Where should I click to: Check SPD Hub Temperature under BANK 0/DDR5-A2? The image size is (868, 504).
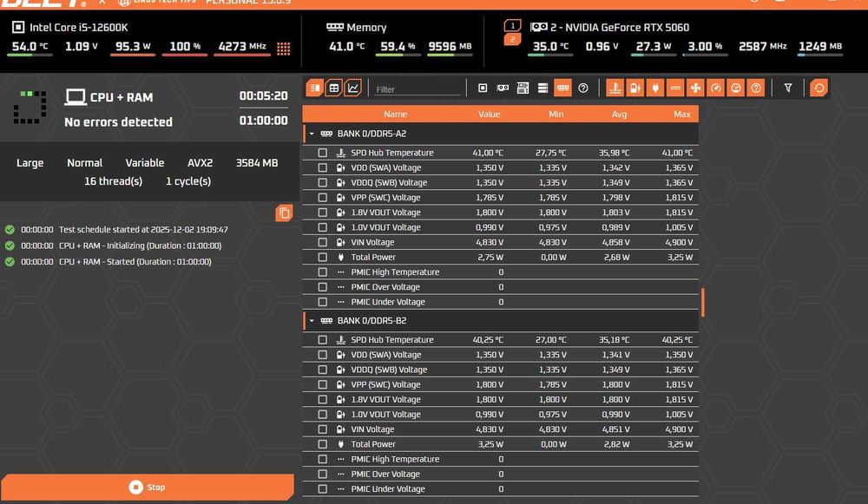[x=322, y=153]
